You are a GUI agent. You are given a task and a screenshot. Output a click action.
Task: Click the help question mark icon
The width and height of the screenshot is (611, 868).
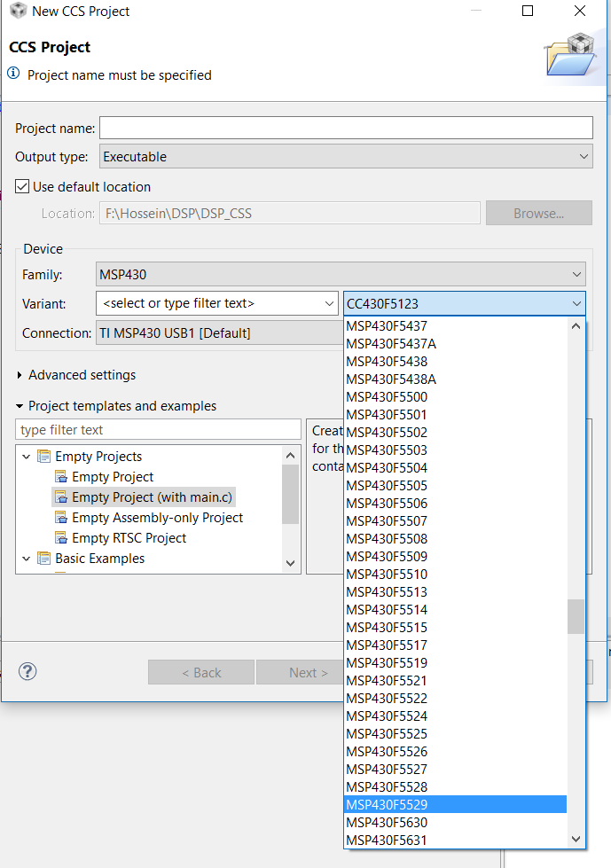pyautogui.click(x=27, y=672)
